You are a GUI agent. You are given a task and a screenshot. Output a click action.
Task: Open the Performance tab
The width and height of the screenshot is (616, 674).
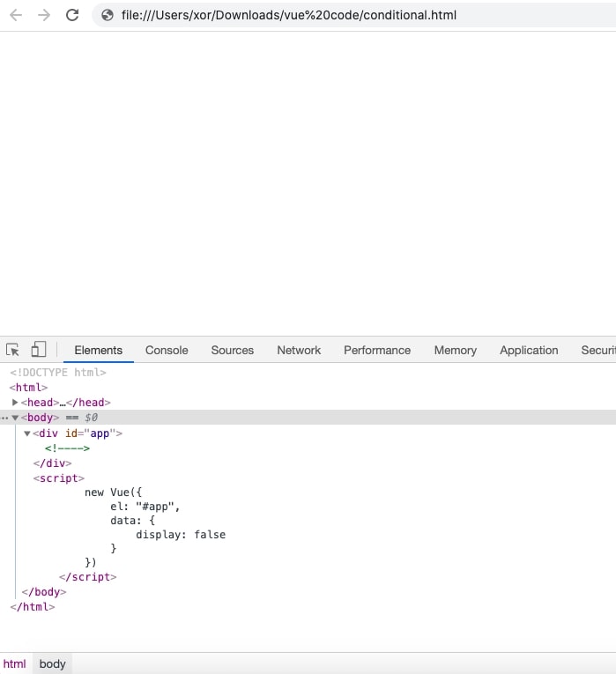(377, 350)
